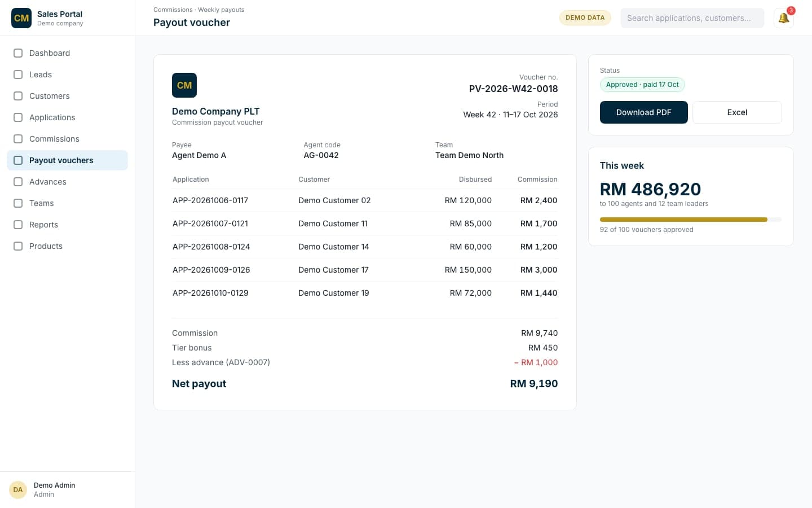Open the DA user avatar
The height and width of the screenshot is (508, 812).
tap(18, 490)
